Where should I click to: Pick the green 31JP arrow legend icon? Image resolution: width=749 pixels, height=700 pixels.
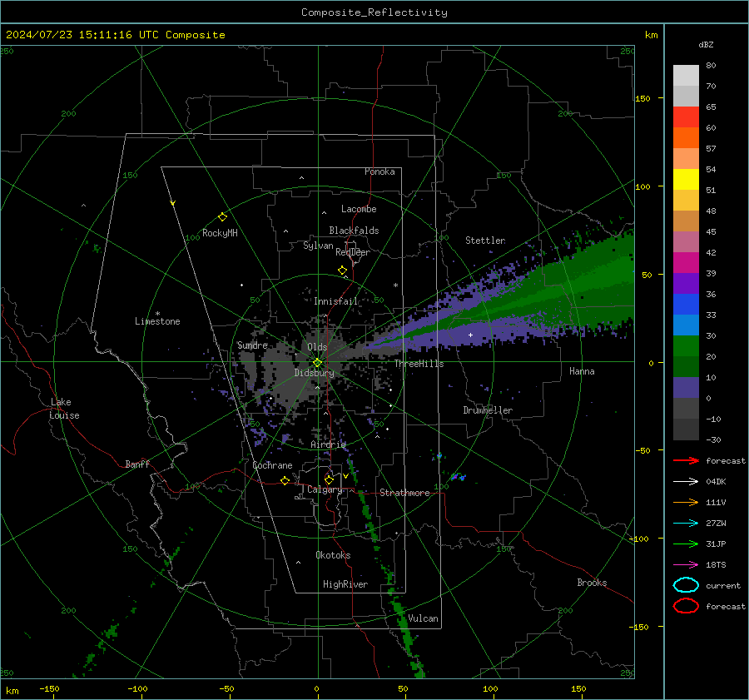[686, 544]
